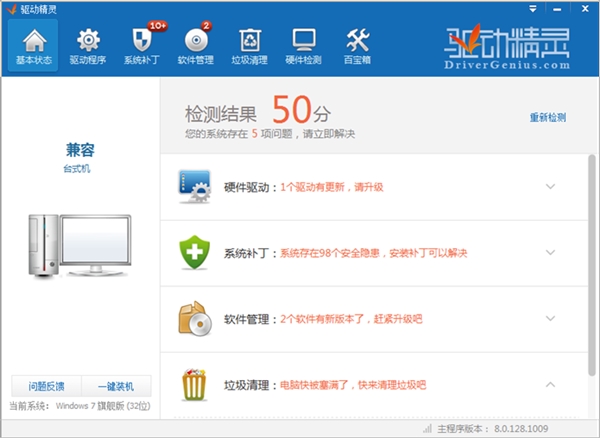Viewport: 600px width, 438px height.
Task: Minimize the 驱动精灵 window
Action: click(x=557, y=9)
